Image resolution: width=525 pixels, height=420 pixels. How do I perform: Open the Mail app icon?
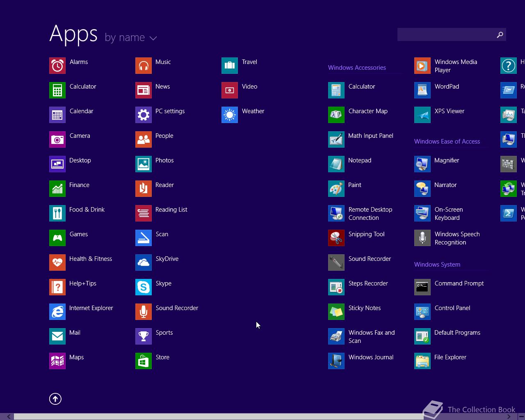pyautogui.click(x=57, y=336)
